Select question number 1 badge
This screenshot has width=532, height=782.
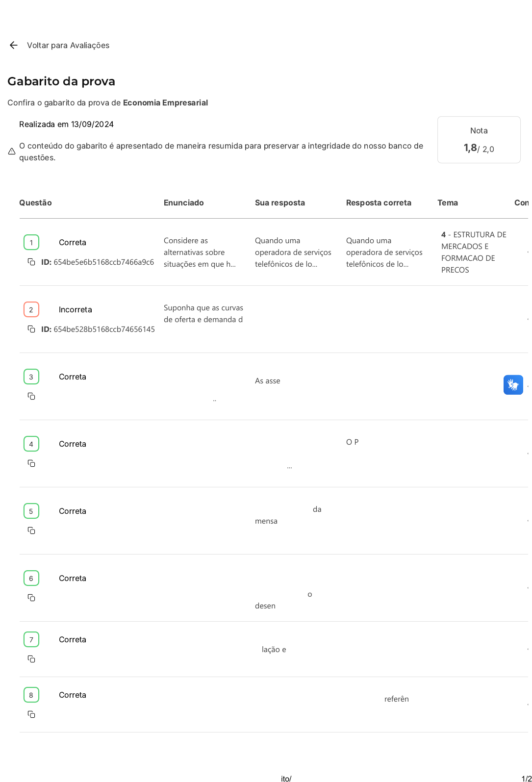(31, 242)
